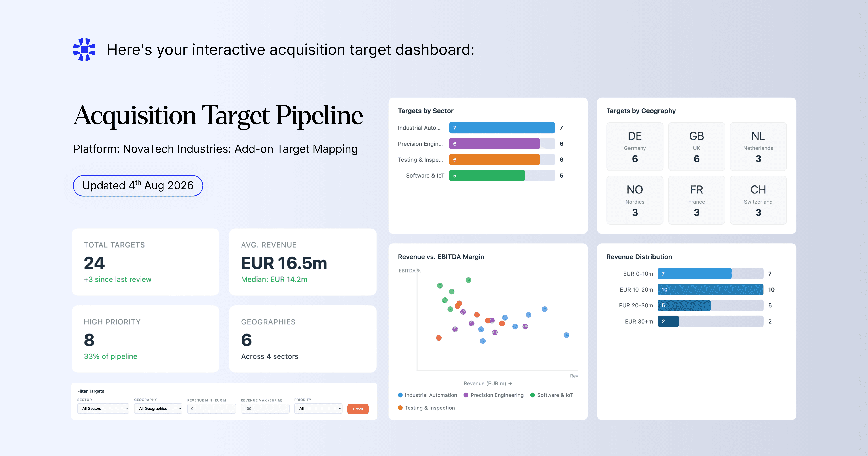Click the 33% of pipeline text
Viewport: 868px width, 456px height.
(110, 356)
